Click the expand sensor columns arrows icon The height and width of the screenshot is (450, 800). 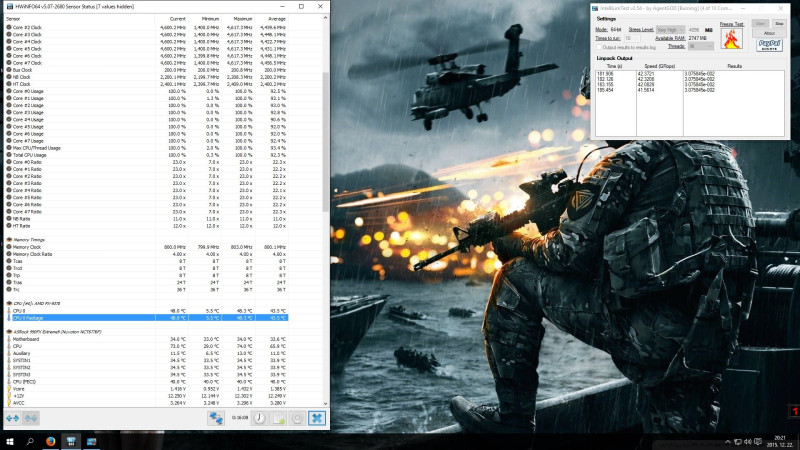[x=12, y=418]
